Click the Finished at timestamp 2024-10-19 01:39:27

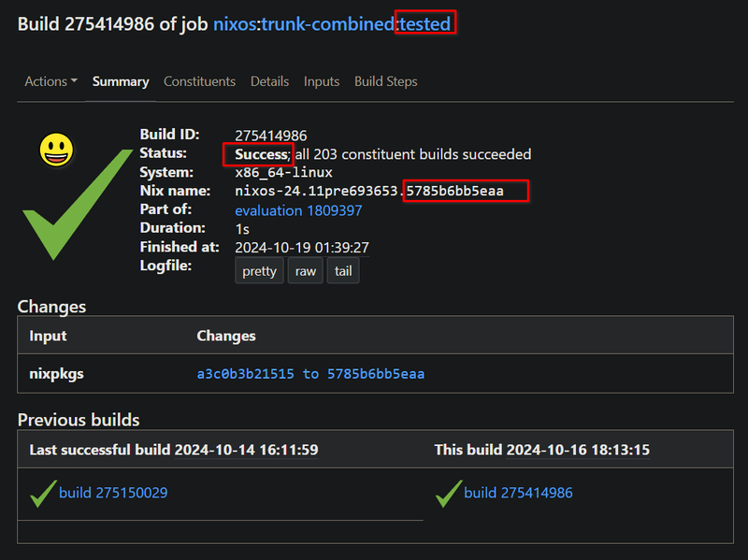pos(302,247)
